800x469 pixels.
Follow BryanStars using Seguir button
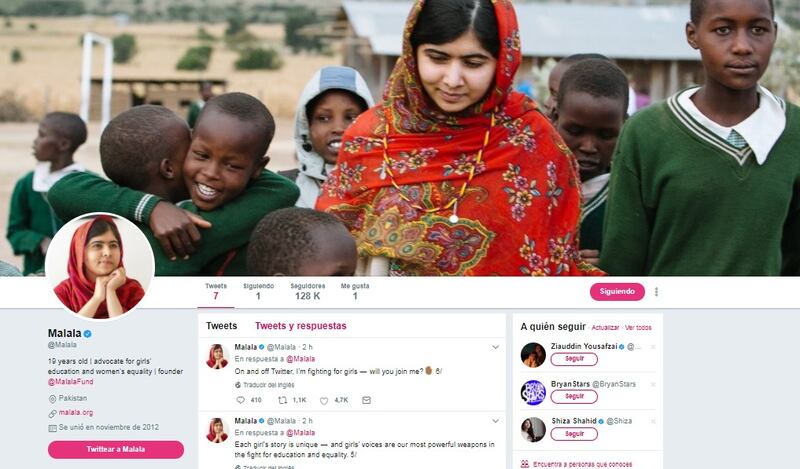[x=574, y=397]
